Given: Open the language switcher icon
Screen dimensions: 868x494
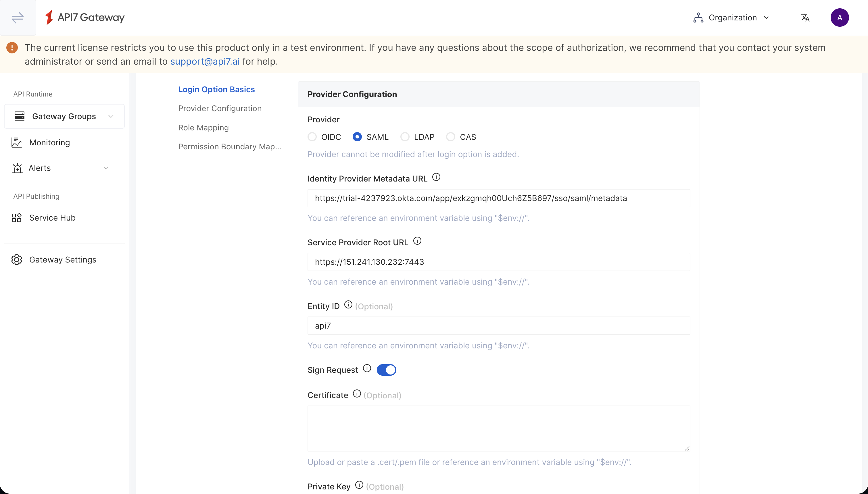Looking at the screenshot, I should tap(806, 17).
